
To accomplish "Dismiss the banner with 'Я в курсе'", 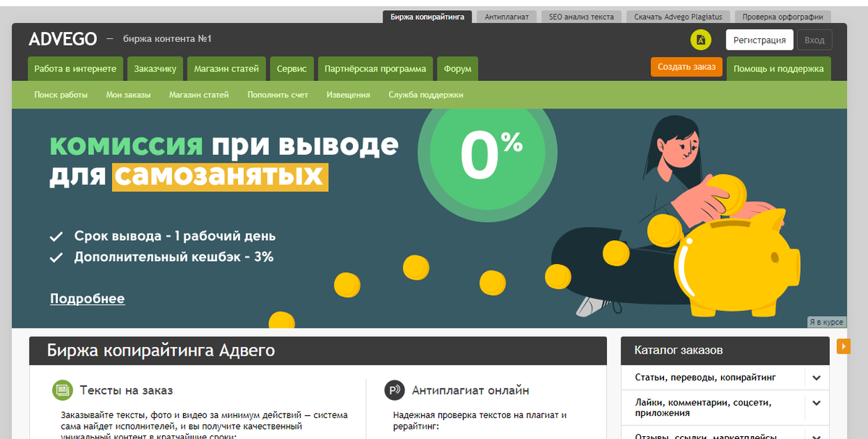I will (827, 322).
